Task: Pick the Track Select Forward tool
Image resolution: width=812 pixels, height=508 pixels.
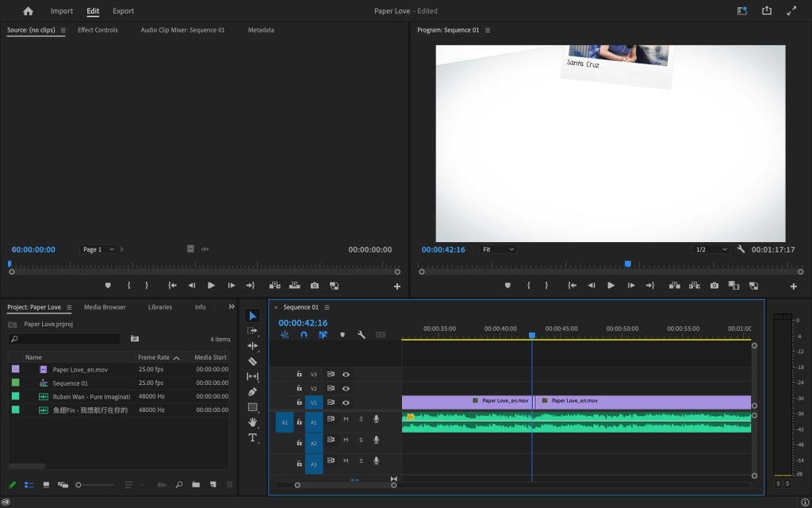Action: click(x=253, y=331)
